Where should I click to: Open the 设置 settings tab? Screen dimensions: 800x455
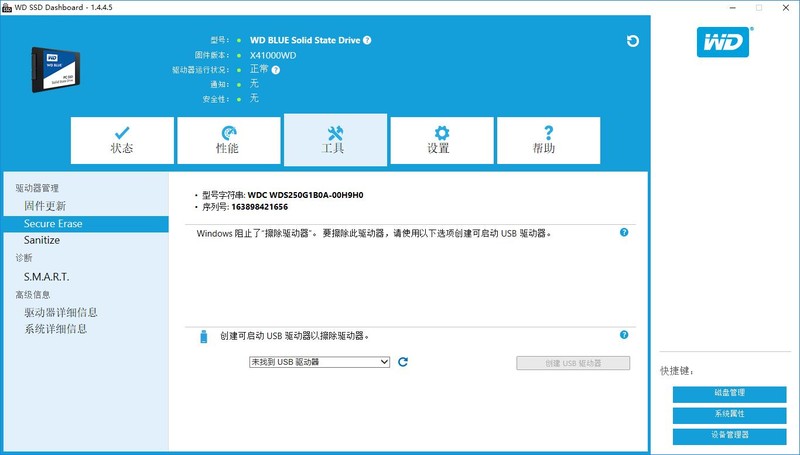pos(442,140)
